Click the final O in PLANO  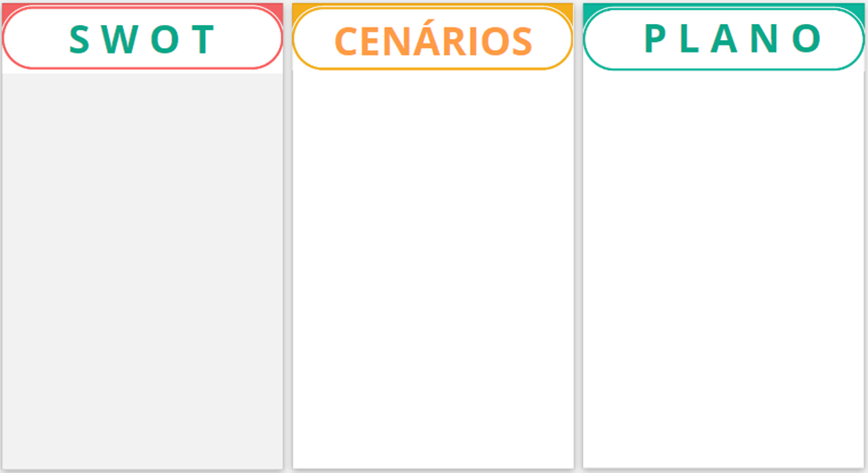(x=807, y=38)
